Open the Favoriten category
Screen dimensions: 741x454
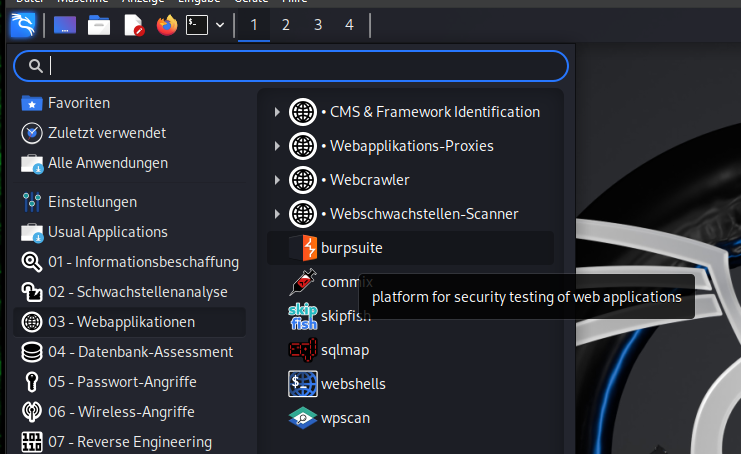[x=129, y=103]
